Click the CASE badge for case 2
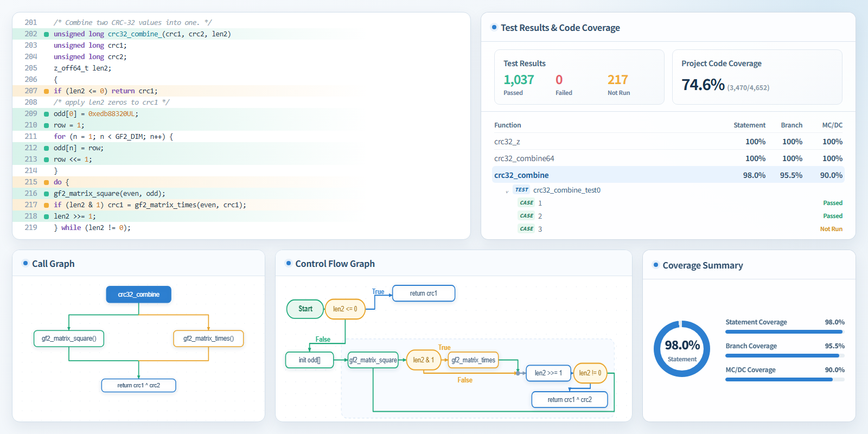Screen dimensions: 868x434 tap(527, 216)
